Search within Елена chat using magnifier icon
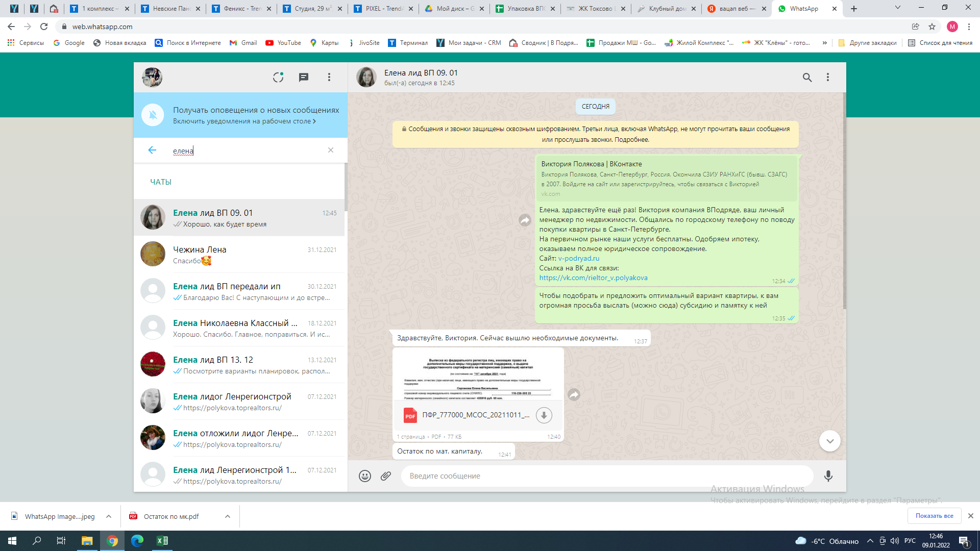The height and width of the screenshot is (551, 980). [807, 77]
